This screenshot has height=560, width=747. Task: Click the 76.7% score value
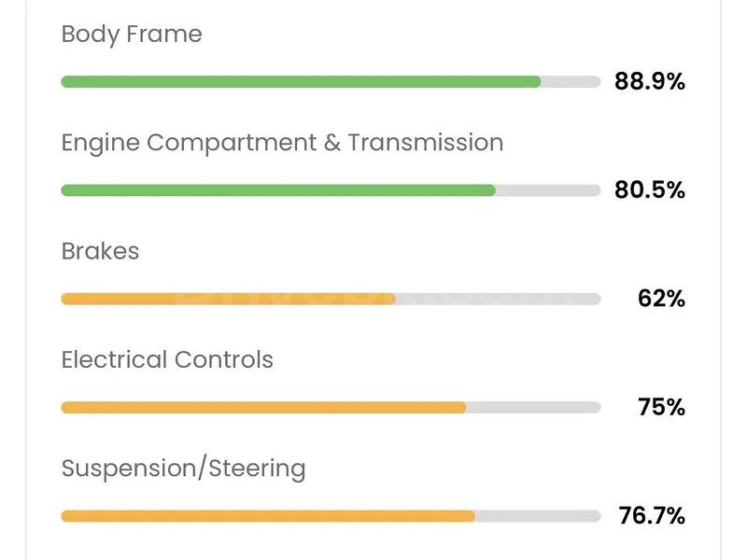pyautogui.click(x=652, y=515)
